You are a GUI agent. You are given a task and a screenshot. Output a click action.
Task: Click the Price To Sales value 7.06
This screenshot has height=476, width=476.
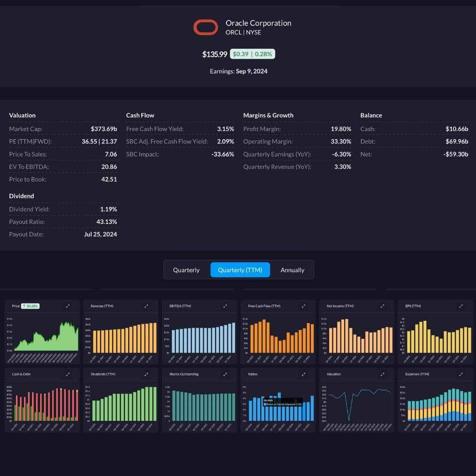click(111, 154)
